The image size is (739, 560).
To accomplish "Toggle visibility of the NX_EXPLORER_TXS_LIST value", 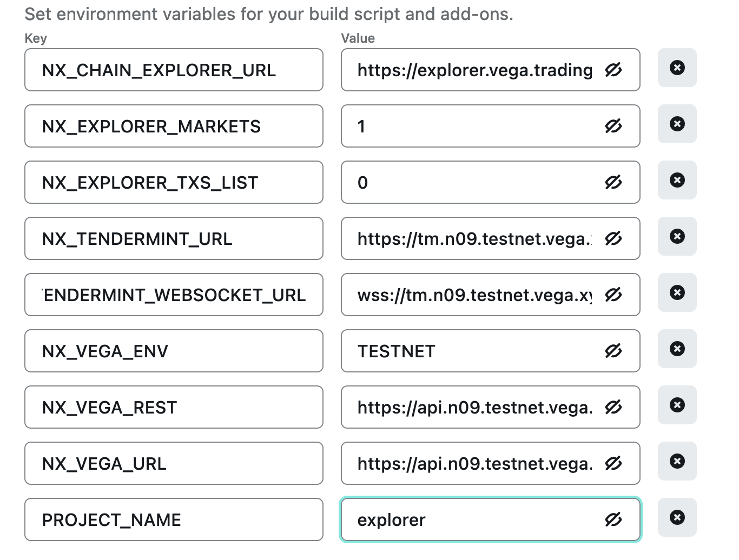I will coord(613,182).
